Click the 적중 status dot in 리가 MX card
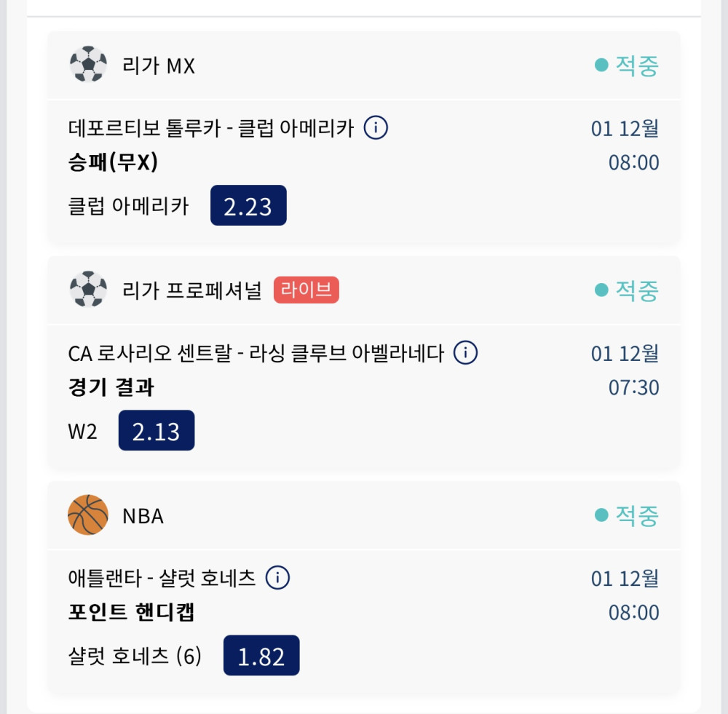 (x=601, y=66)
